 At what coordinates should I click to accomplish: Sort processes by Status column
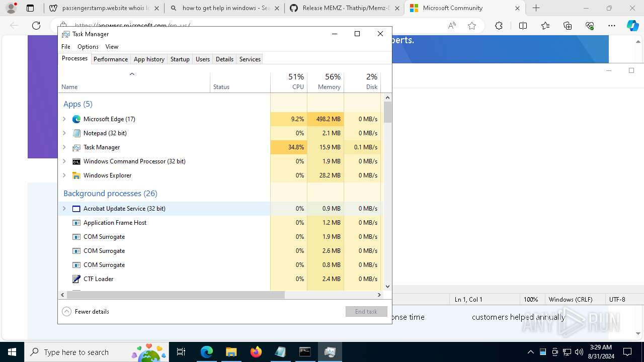tap(240, 82)
